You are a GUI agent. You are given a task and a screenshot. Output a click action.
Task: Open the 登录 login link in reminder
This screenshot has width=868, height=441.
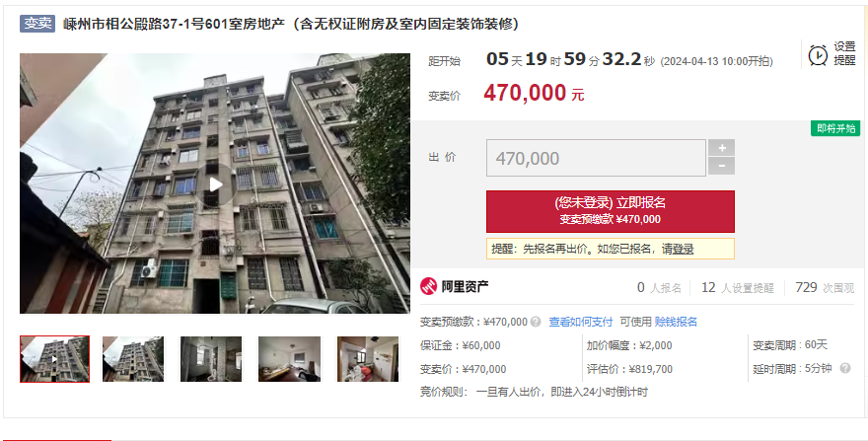[x=684, y=250]
